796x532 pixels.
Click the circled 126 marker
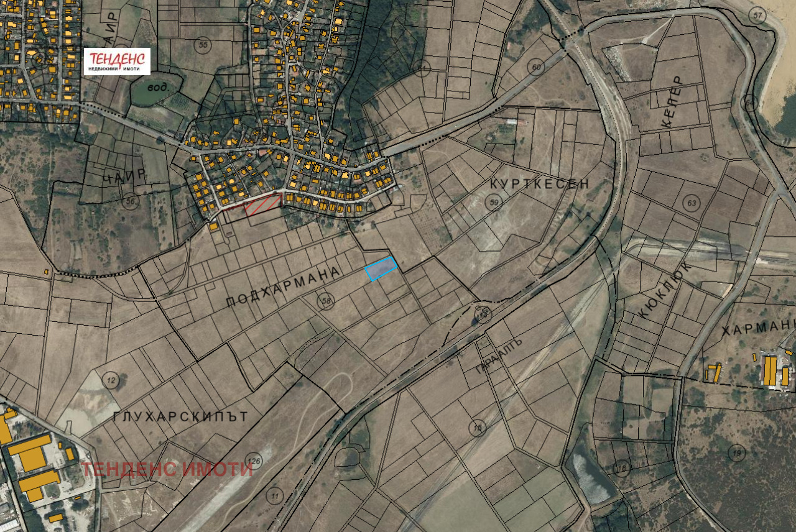(x=254, y=461)
